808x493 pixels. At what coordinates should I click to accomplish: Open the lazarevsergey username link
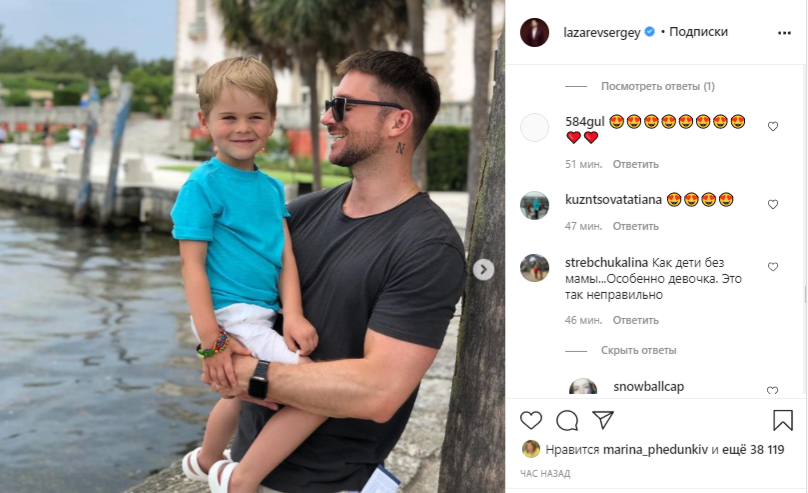tap(602, 32)
